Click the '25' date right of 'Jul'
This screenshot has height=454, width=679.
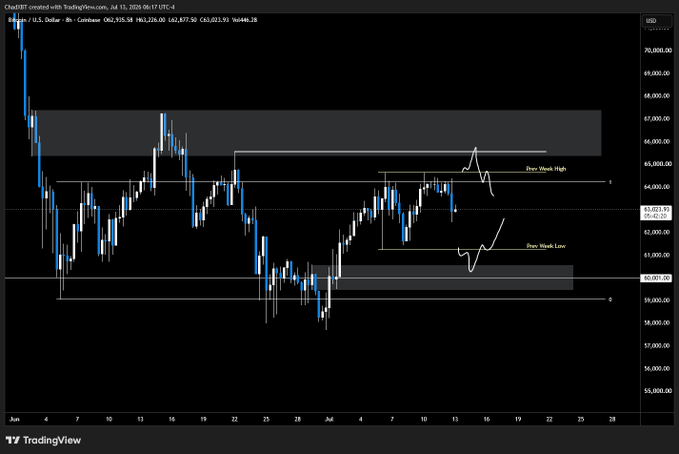coord(581,419)
